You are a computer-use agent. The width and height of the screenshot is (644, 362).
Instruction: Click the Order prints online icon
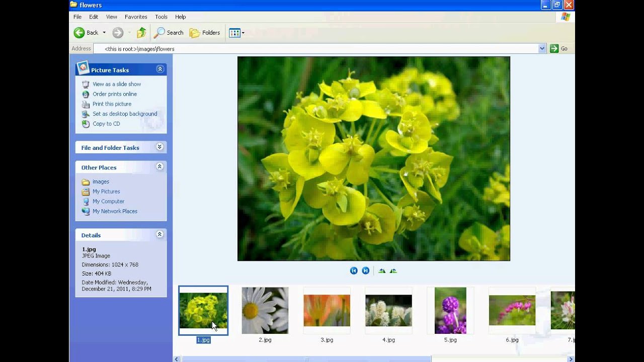pos(86,94)
